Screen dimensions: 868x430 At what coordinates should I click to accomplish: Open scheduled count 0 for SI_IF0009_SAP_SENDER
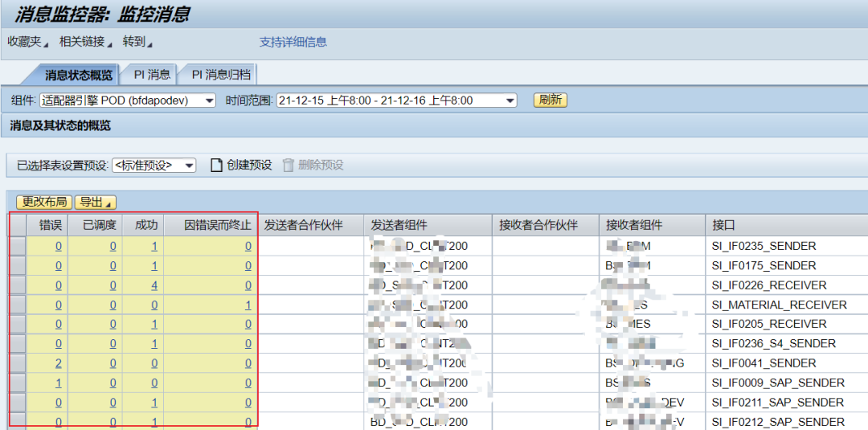113,383
